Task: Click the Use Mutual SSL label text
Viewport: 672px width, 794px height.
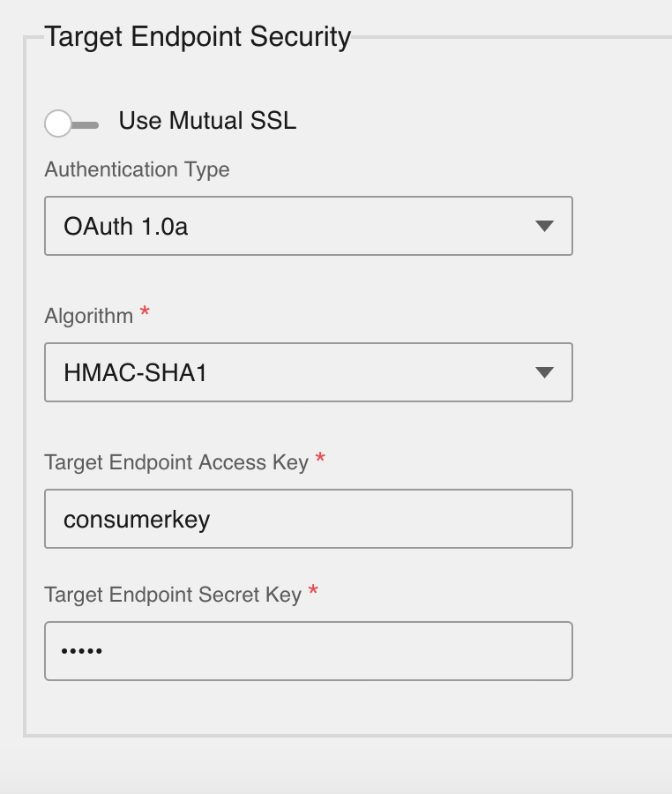Action: tap(207, 121)
